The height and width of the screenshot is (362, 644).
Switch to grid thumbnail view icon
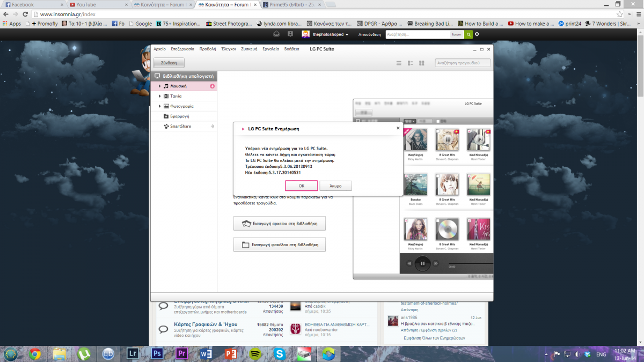422,63
